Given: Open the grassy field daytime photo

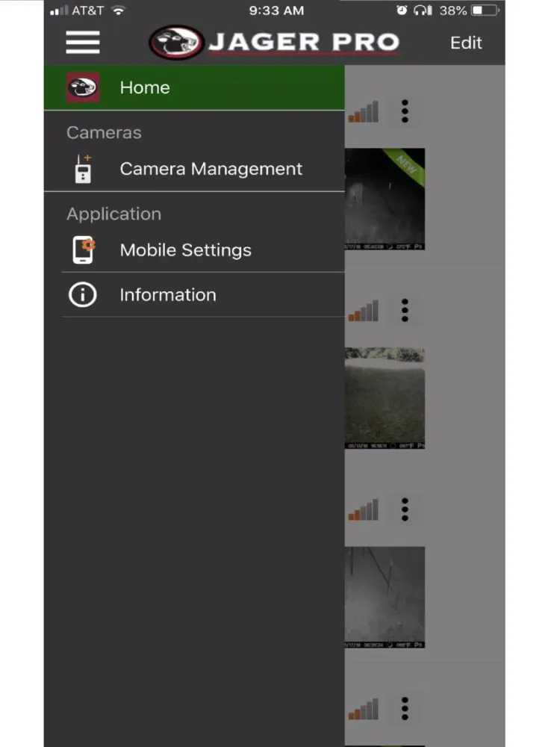Looking at the screenshot, I should click(x=385, y=398).
